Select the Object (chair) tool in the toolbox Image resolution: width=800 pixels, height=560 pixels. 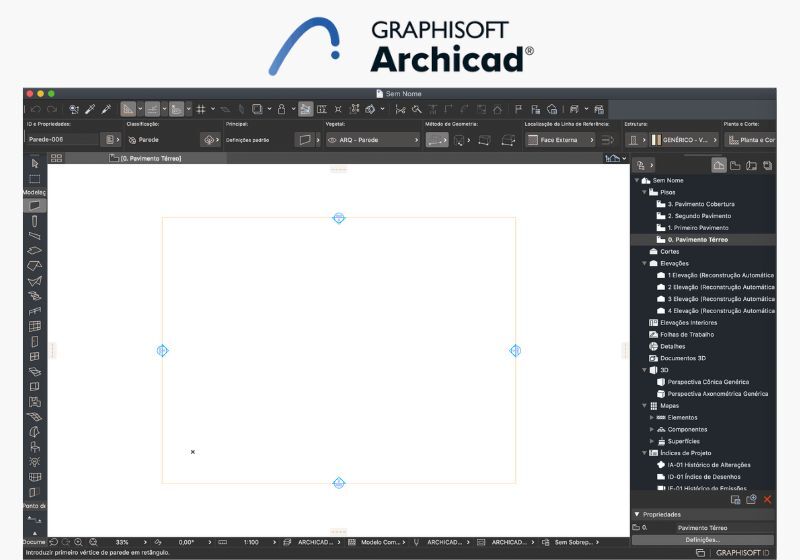tap(35, 447)
